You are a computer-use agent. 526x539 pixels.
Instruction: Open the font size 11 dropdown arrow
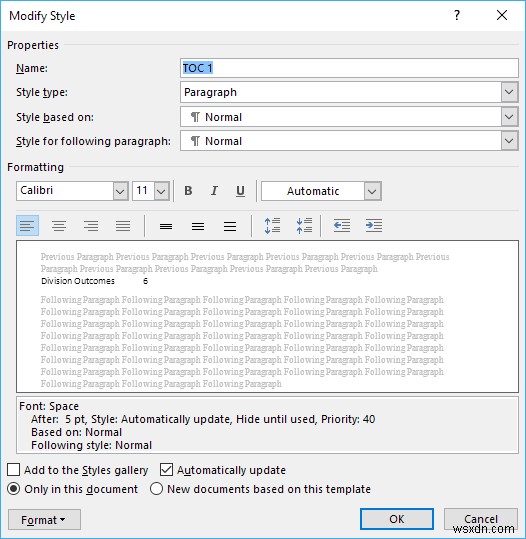pos(161,191)
